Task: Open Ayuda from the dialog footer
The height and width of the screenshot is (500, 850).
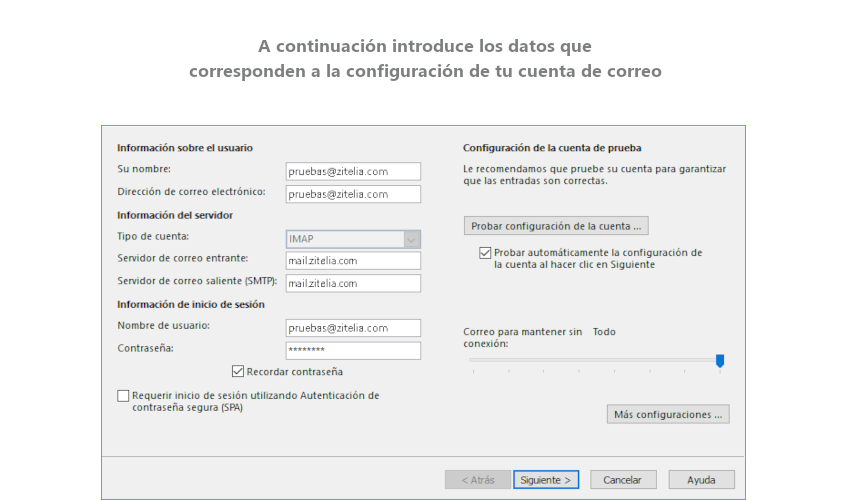Action: click(701, 480)
